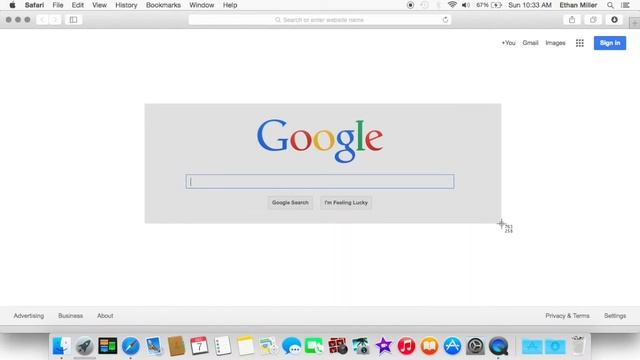Open the Downloads toolbar button
Screen dimensions: 640x360
614,20
